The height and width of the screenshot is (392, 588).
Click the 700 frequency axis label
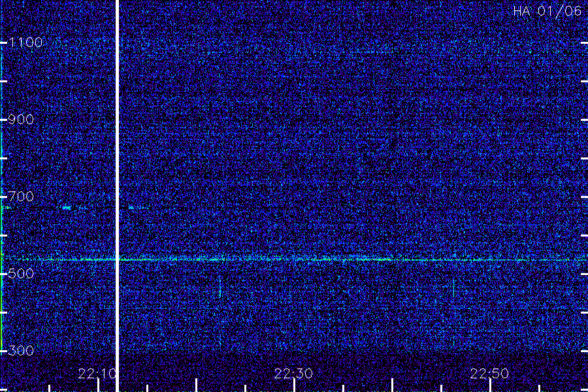click(x=21, y=197)
